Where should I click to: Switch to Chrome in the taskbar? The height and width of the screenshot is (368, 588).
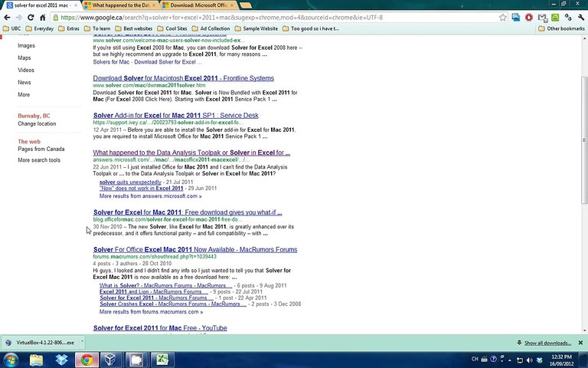pos(87,360)
